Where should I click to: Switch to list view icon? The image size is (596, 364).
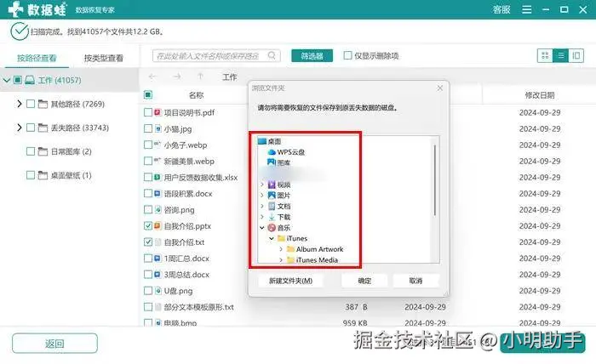560,56
